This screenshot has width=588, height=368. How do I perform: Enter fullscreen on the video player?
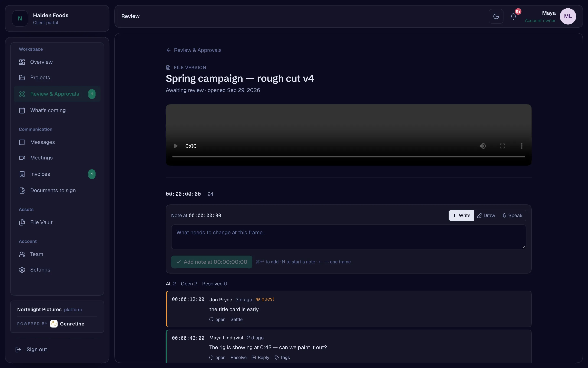(x=502, y=146)
